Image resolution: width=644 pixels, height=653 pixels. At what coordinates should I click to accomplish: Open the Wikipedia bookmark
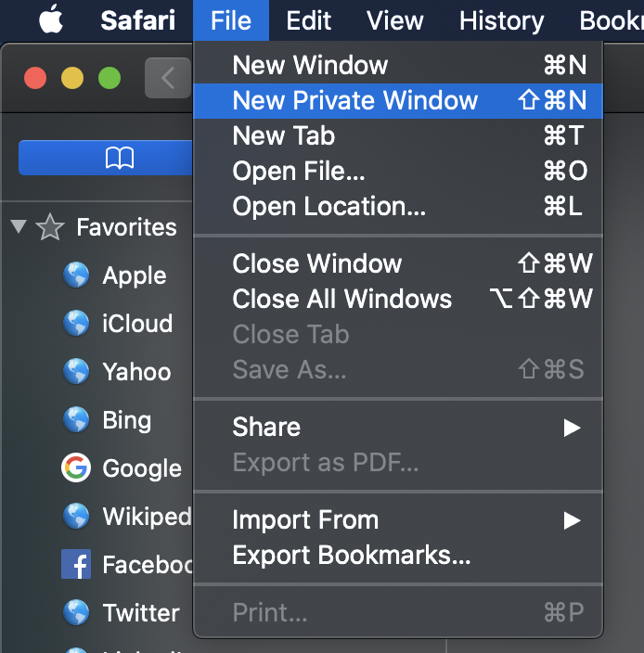[127, 517]
